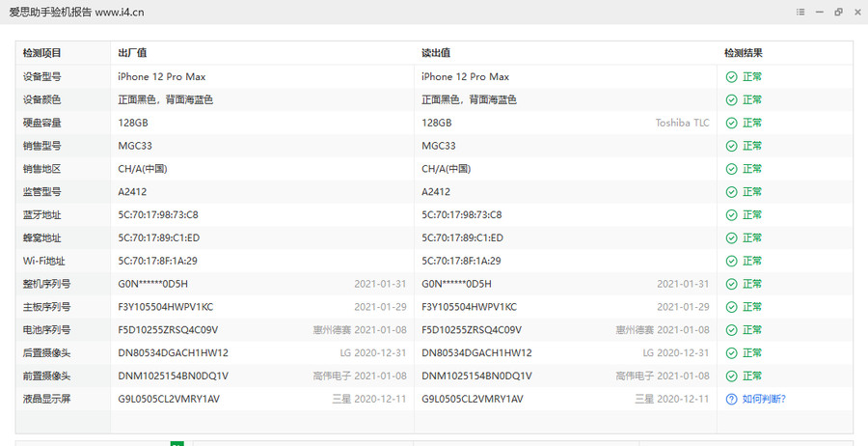
Task: Click the factory 128GB capacity value
Action: (x=133, y=123)
